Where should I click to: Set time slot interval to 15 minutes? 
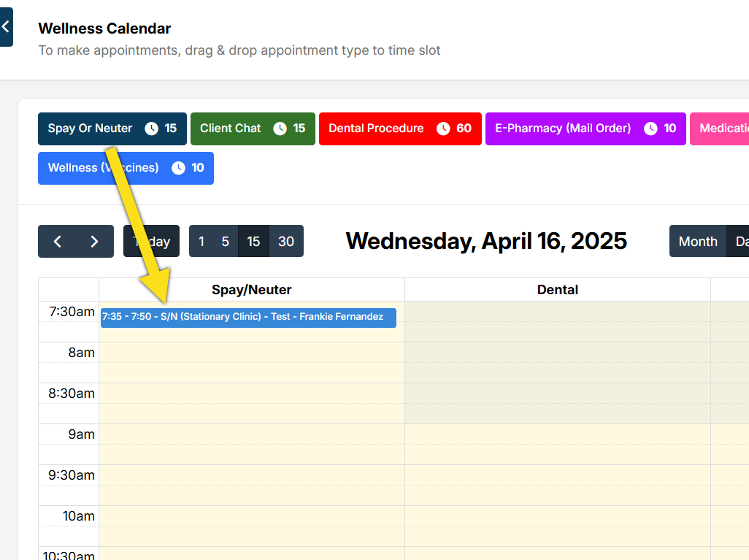point(253,242)
